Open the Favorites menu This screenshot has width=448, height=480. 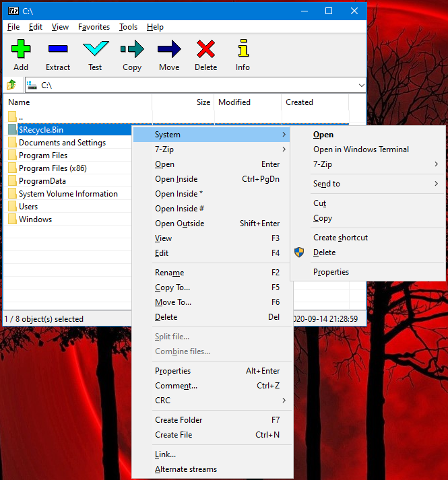point(94,27)
